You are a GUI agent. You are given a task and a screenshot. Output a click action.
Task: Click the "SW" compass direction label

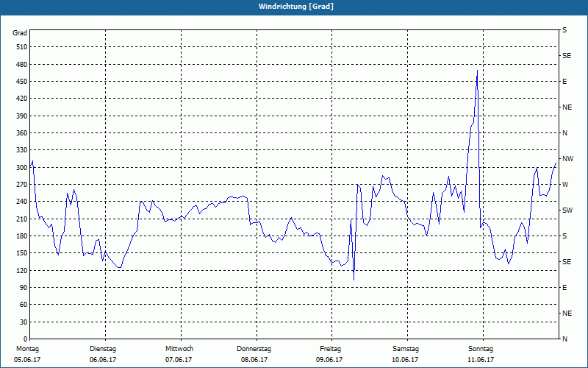tap(567, 210)
